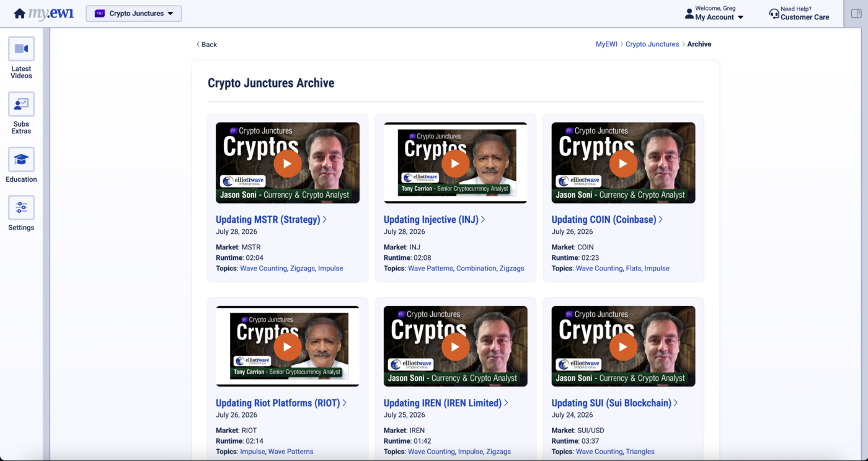Viewport: 868px width, 461px height.
Task: Open the Updating MSTR (Strategy) title link
Action: click(271, 219)
